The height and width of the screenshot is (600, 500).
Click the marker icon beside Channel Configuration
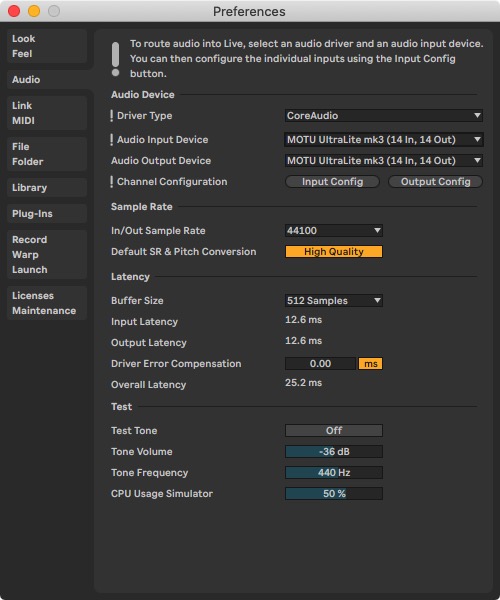[x=112, y=182]
